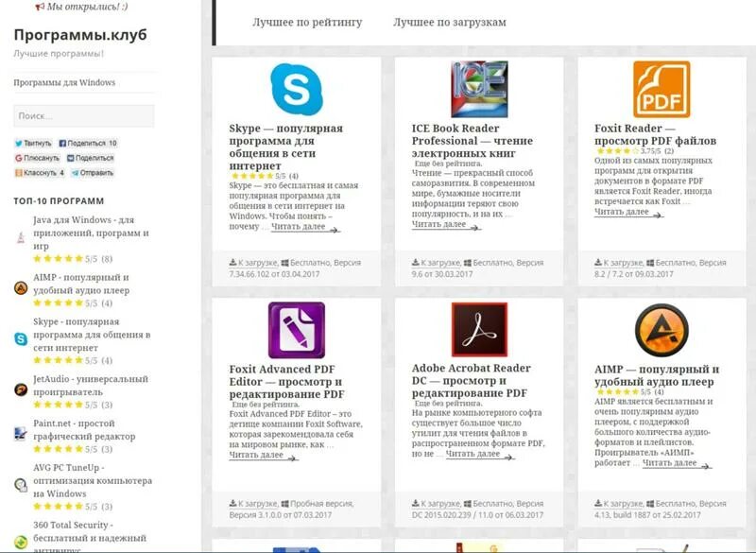756x553 pixels.
Task: Open 'Foxit Advanced PDF Editor' article title
Action: coord(287,382)
